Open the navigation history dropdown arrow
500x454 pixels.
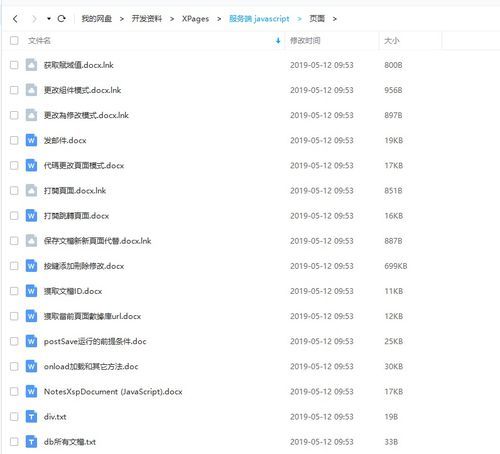pyautogui.click(x=49, y=19)
